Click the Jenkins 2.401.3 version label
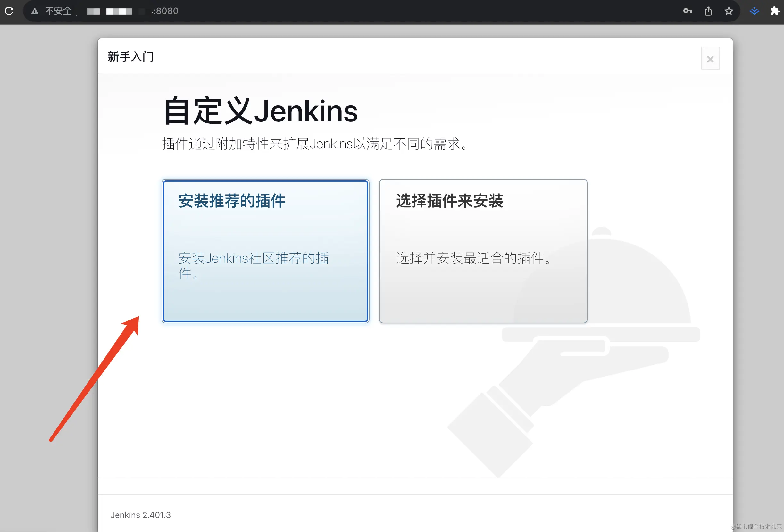Screen dimensions: 784x532 coord(141,515)
